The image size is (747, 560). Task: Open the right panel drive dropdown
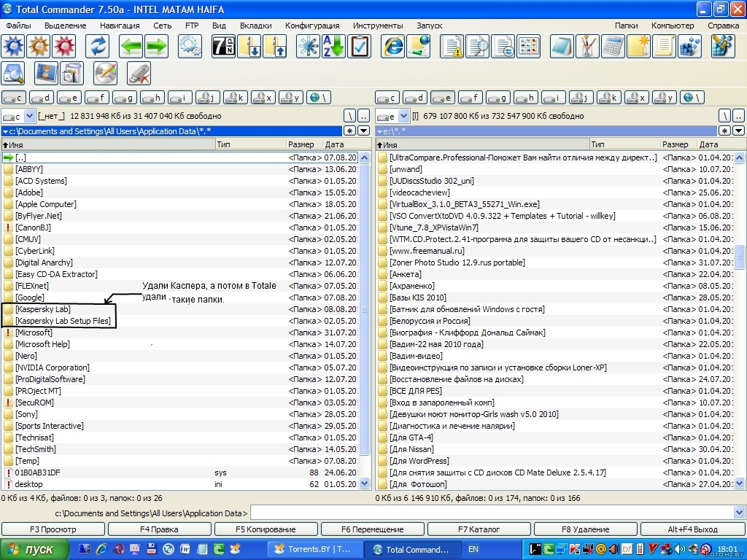tap(403, 116)
